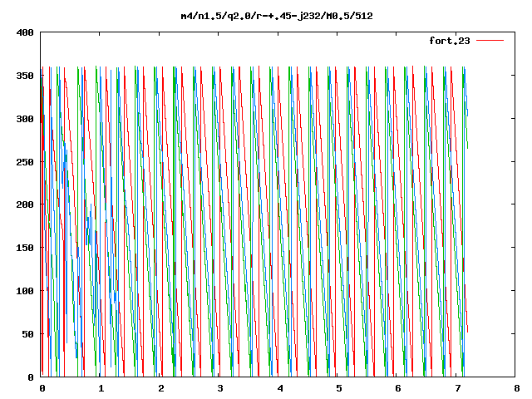
Task: Click the x-axis label 7
Action: tap(458, 388)
